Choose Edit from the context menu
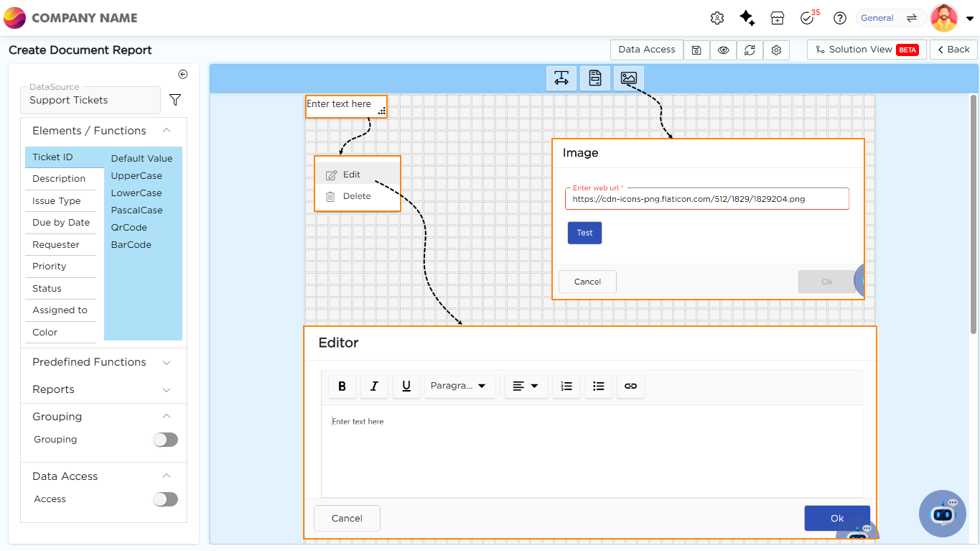The image size is (980, 551). click(x=351, y=175)
